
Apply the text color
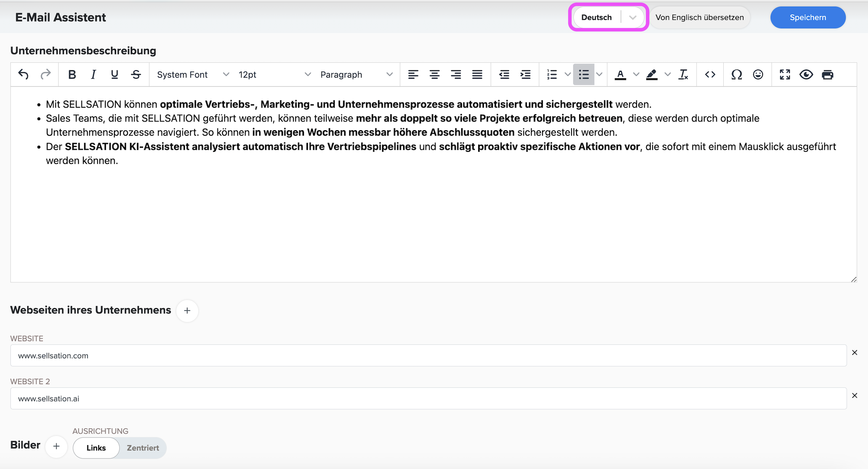tap(621, 74)
